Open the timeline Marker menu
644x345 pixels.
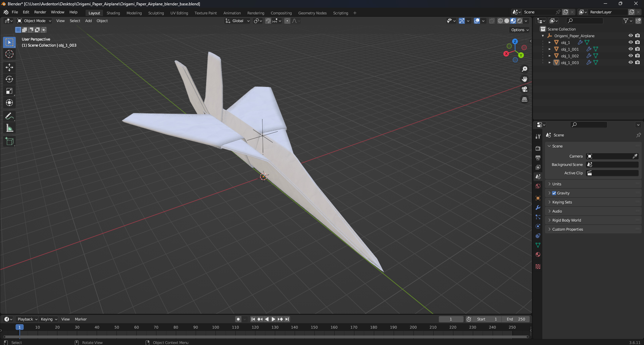pos(81,319)
